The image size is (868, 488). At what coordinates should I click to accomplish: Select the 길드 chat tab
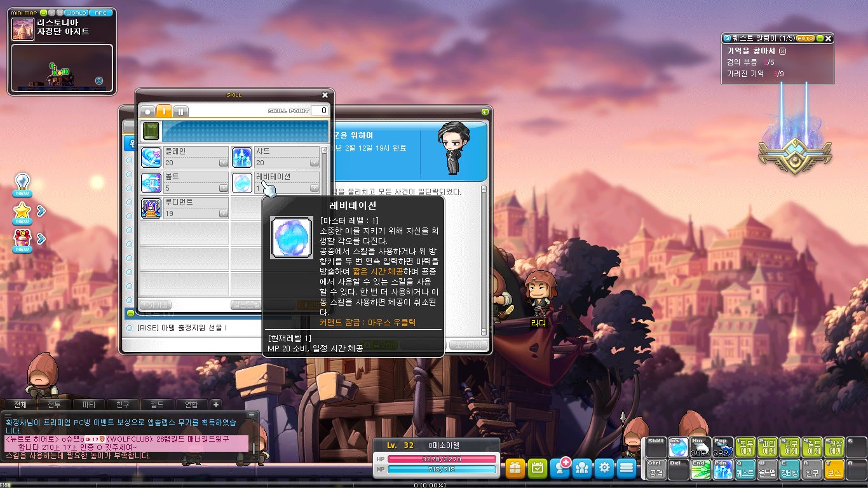click(158, 404)
